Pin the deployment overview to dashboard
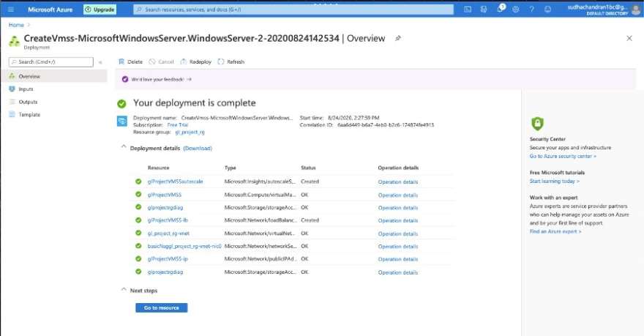Image resolution: width=644 pixels, height=336 pixels. point(397,38)
